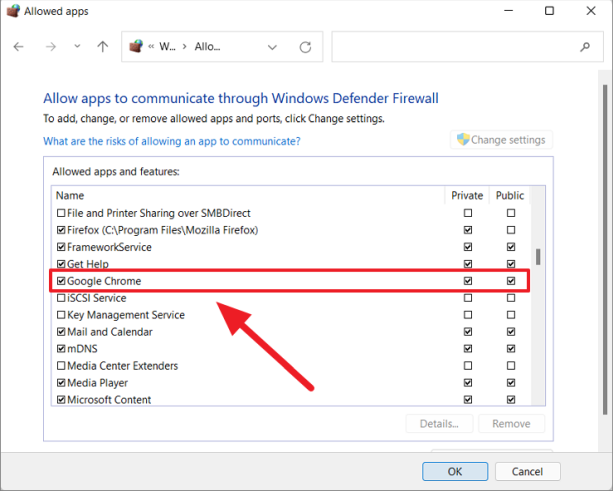This screenshot has height=491, width=613.
Task: Click the Change settings button
Action: pos(501,140)
